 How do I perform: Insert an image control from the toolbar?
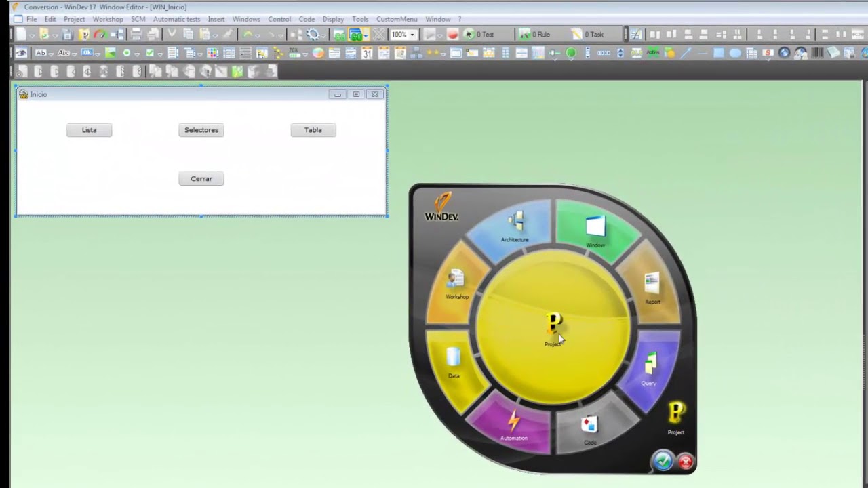[111, 52]
